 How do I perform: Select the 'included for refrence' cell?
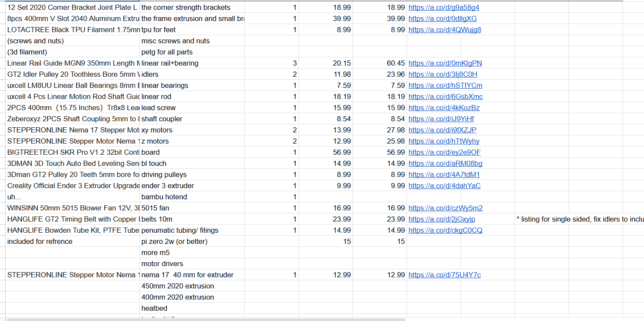(x=72, y=241)
